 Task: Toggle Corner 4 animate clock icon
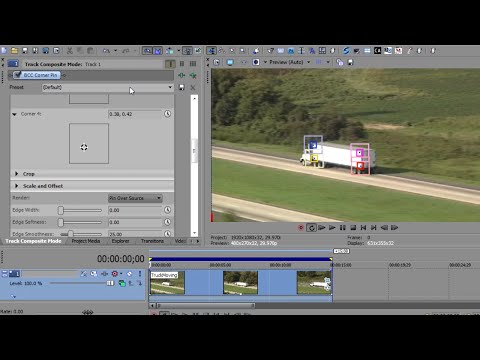[168, 114]
